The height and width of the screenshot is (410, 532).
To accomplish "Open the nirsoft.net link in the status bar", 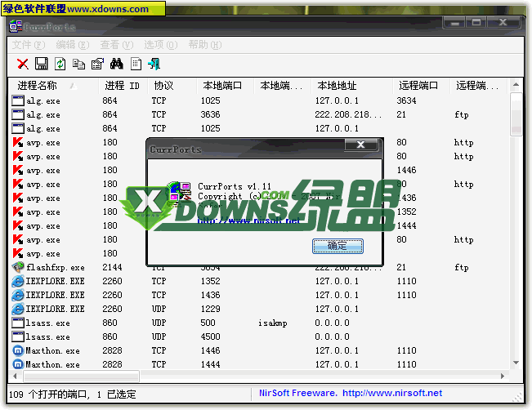I will pyautogui.click(x=392, y=393).
